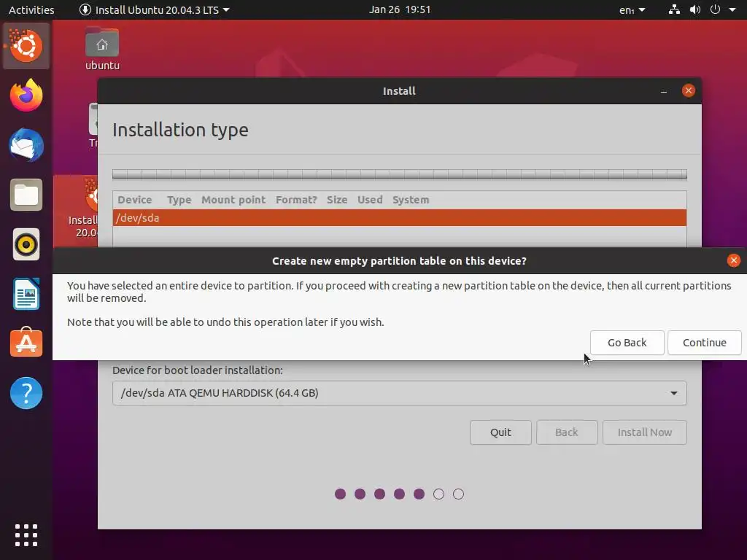Screen dimensions: 747x560
Task: Click the Mount point column header
Action: [233, 200]
